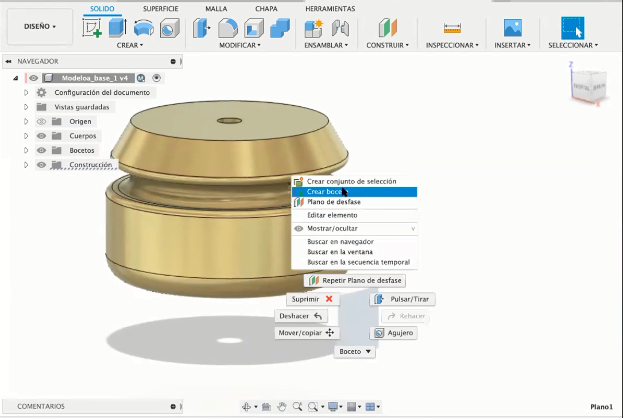
Task: Expand the Construcción tree node
Action: [26, 164]
